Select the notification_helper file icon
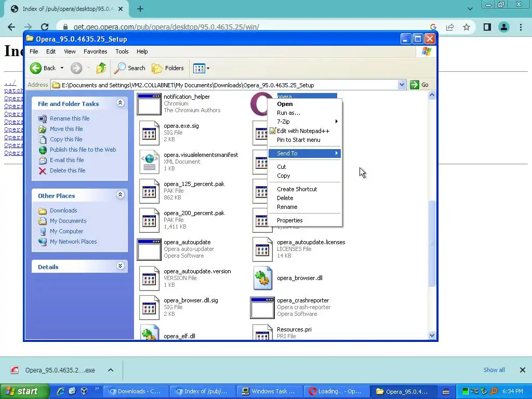532x399 pixels. click(x=149, y=104)
